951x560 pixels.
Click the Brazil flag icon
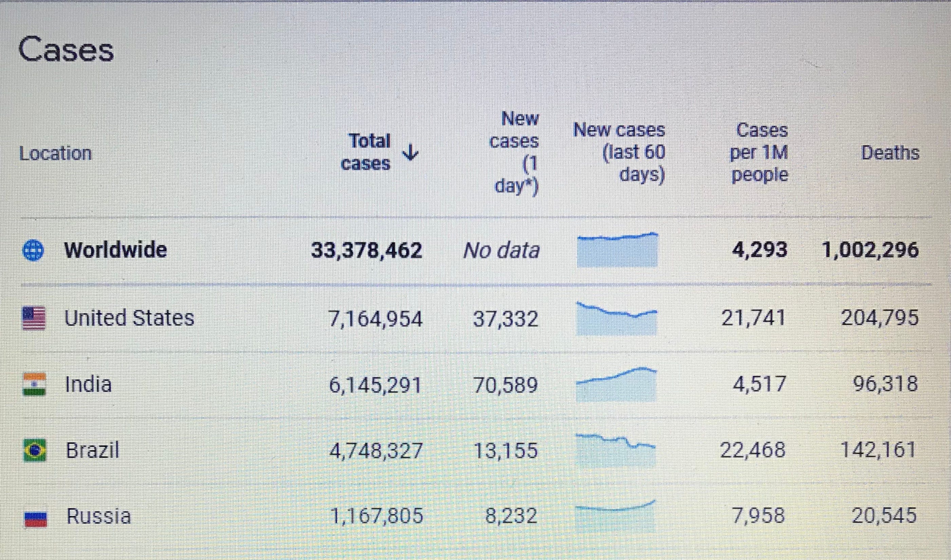[35, 450]
